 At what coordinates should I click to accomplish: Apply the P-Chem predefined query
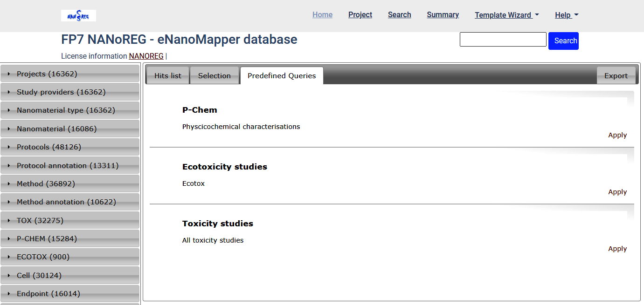coord(617,135)
